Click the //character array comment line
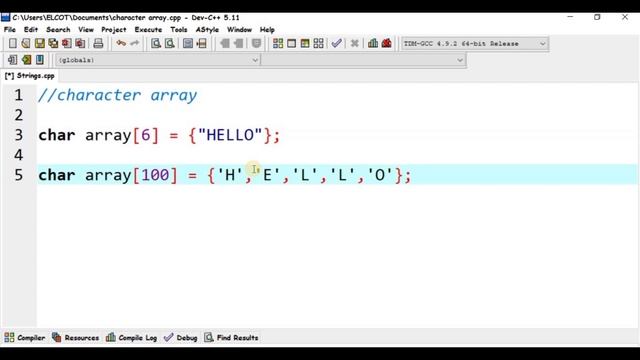640x360 pixels. coord(118,95)
